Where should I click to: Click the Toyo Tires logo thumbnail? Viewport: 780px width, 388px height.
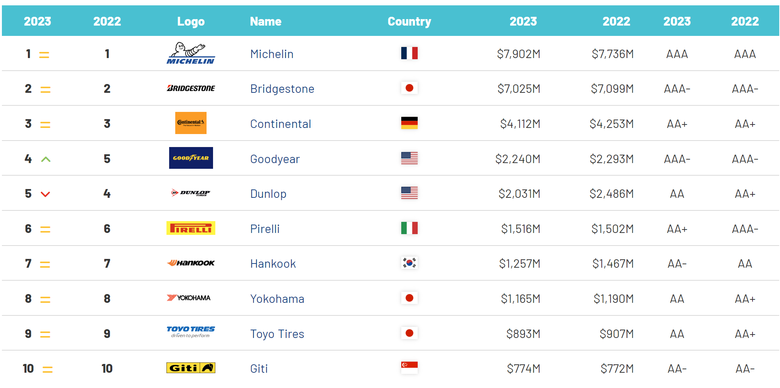[191, 332]
